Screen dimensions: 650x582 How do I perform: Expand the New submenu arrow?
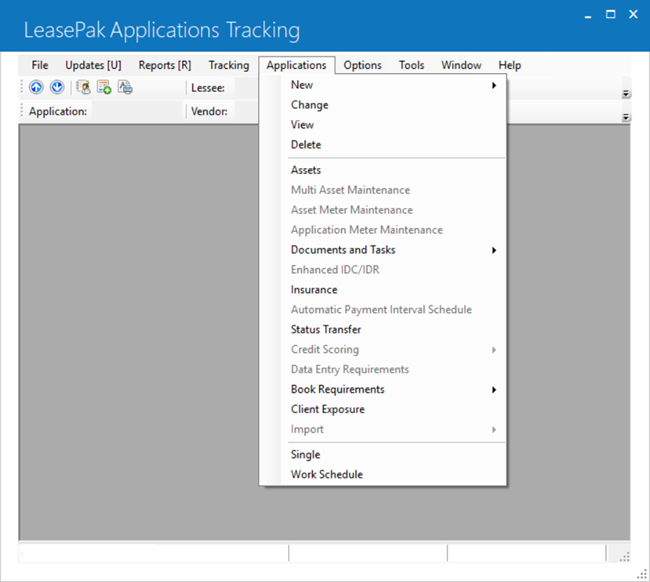(494, 85)
